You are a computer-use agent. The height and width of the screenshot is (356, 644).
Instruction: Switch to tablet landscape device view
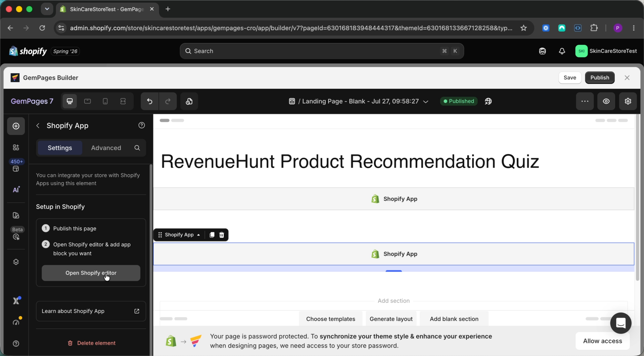[x=87, y=101]
